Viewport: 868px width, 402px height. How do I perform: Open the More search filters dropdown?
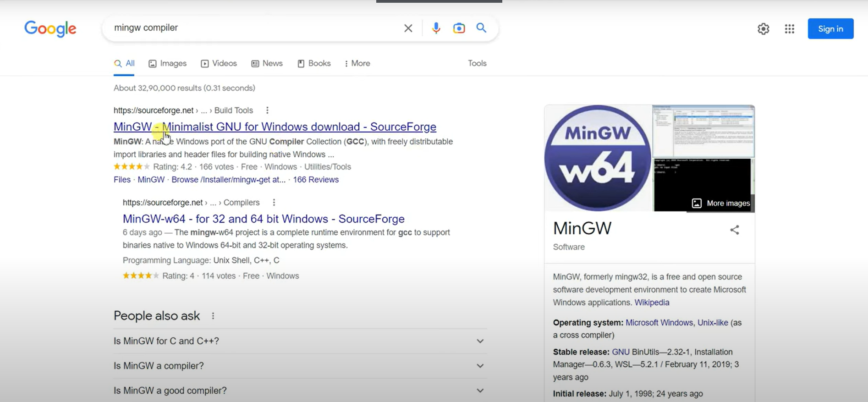pos(357,63)
